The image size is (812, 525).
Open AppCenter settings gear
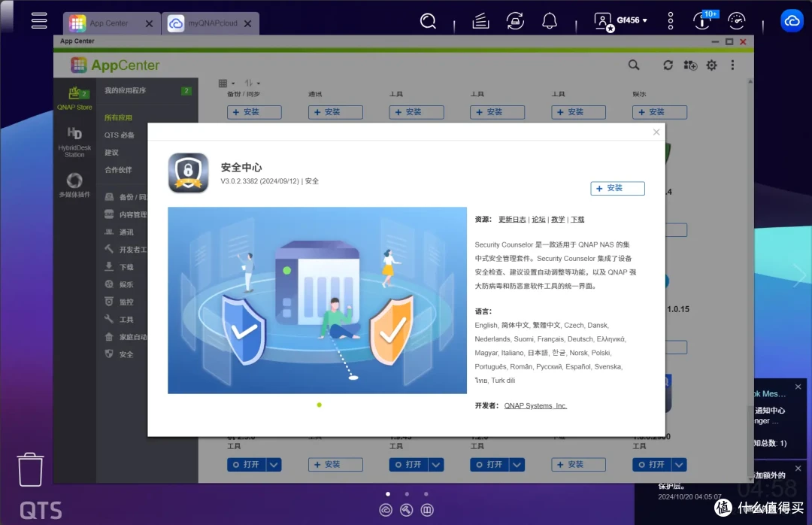click(x=711, y=65)
